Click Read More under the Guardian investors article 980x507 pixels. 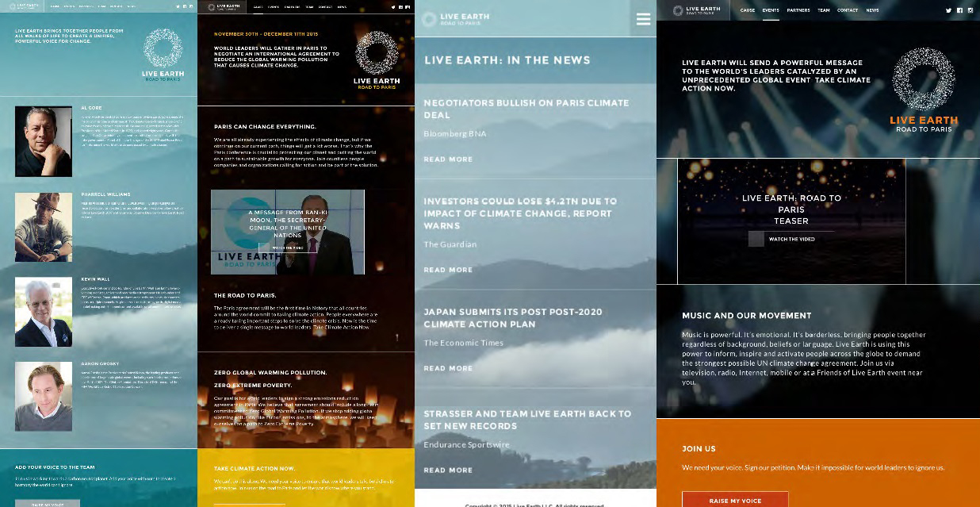click(448, 270)
